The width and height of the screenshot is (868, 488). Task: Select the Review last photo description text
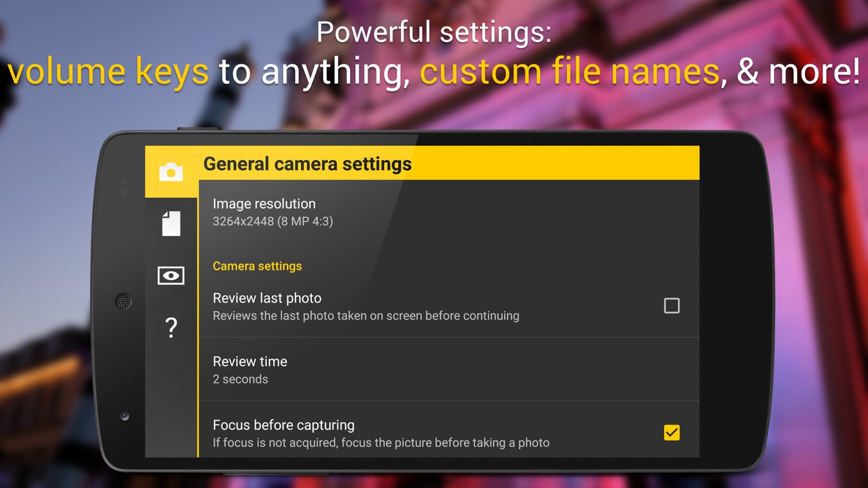(x=366, y=316)
